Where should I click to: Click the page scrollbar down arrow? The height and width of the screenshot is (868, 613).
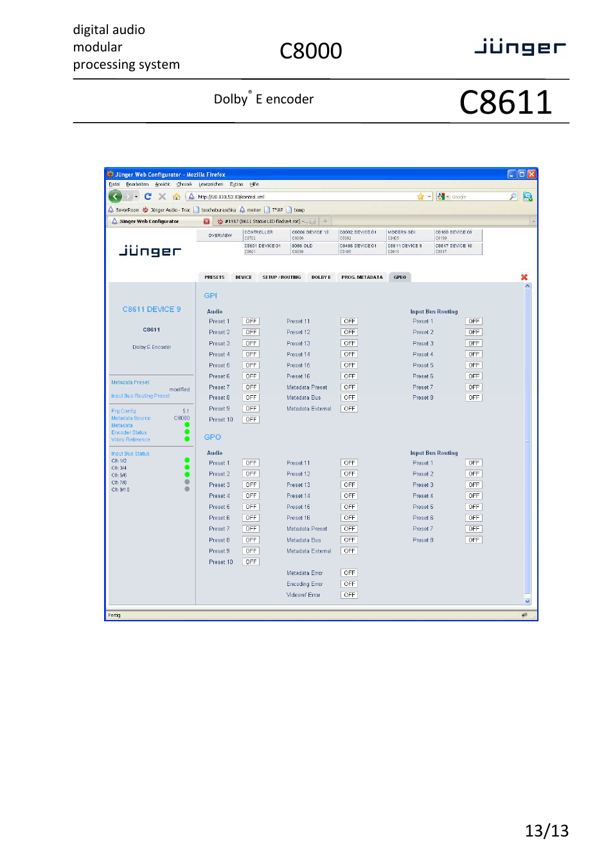click(528, 601)
